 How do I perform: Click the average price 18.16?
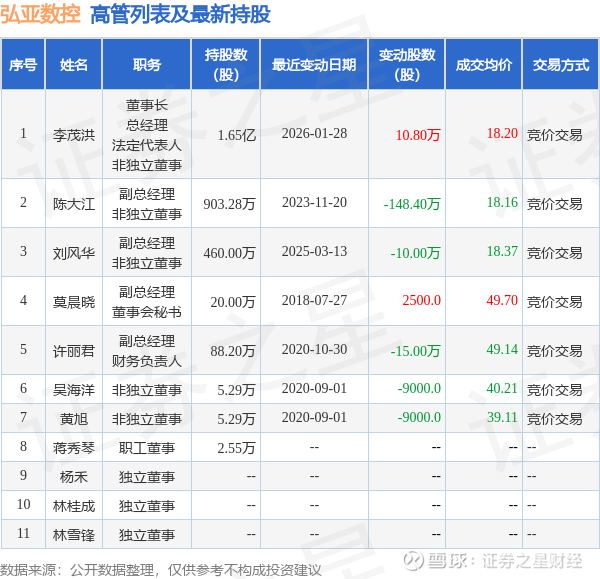(x=502, y=202)
